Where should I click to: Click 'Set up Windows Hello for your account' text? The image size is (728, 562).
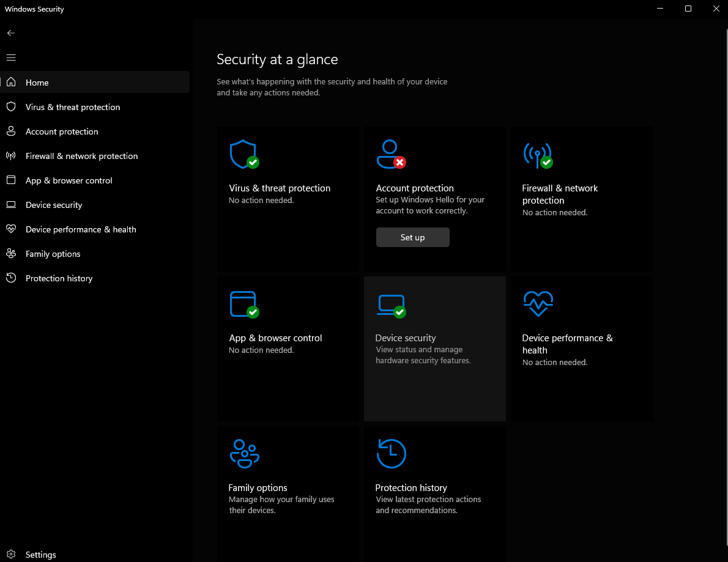pyautogui.click(x=430, y=205)
